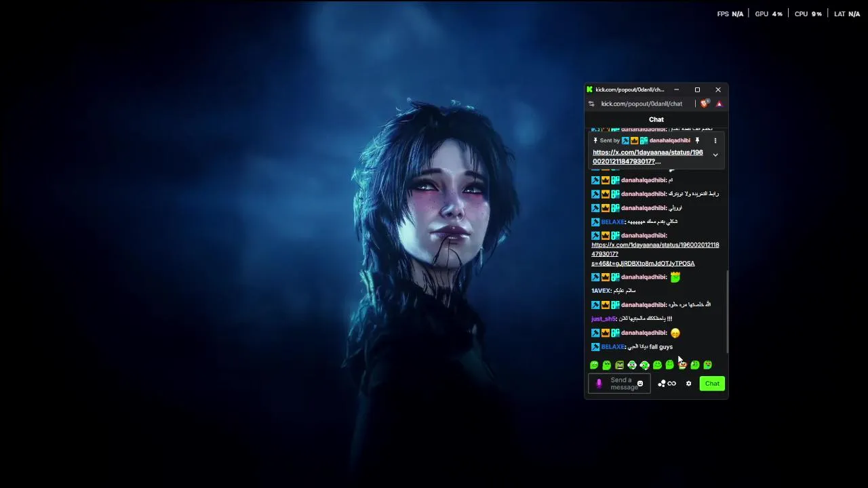The image size is (868, 488).
Task: Click crown badge in pinned "Sent by" row
Action: coord(634,140)
